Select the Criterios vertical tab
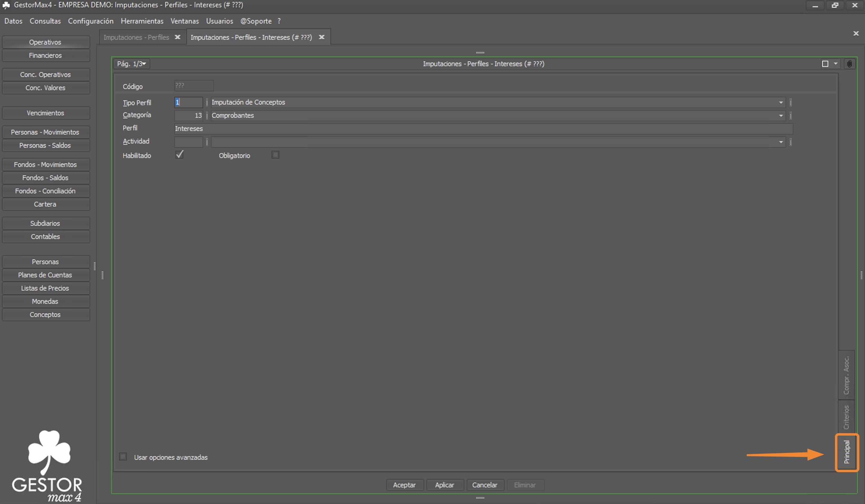The width and height of the screenshot is (865, 504). (x=846, y=417)
